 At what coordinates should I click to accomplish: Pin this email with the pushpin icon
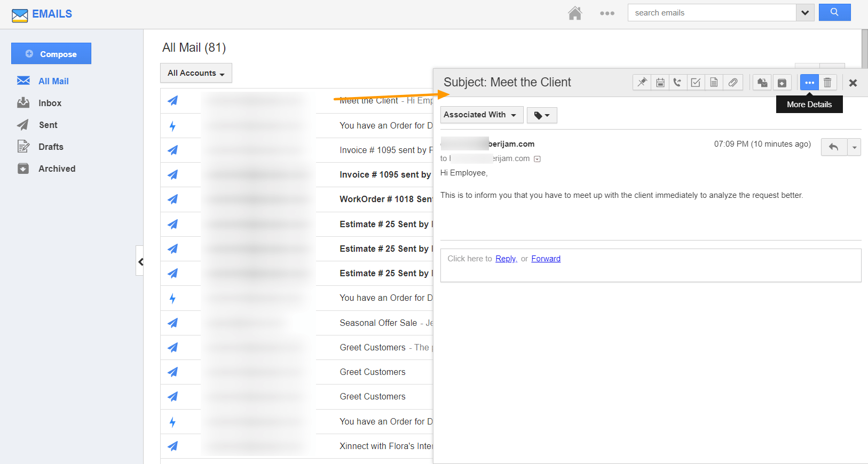point(642,83)
